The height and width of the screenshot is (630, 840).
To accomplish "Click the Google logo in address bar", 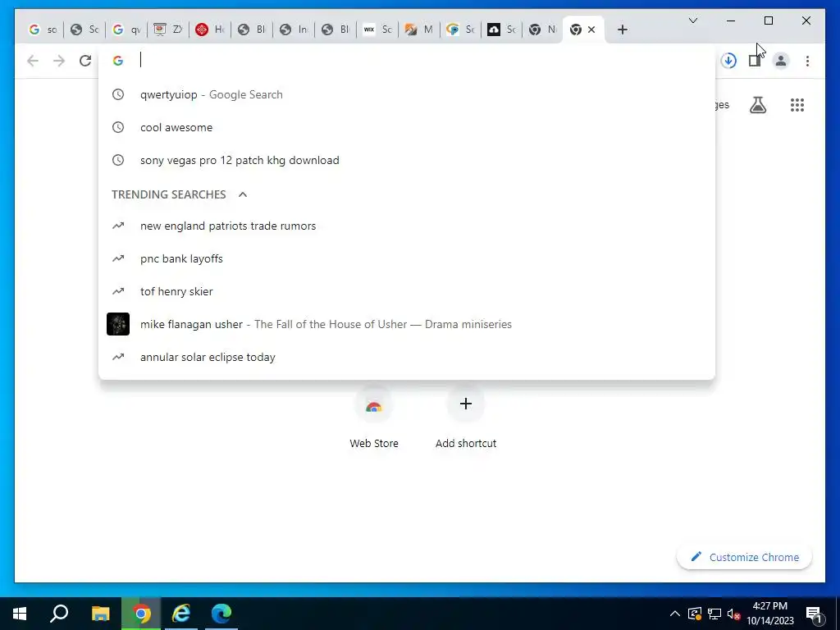I will tap(118, 61).
